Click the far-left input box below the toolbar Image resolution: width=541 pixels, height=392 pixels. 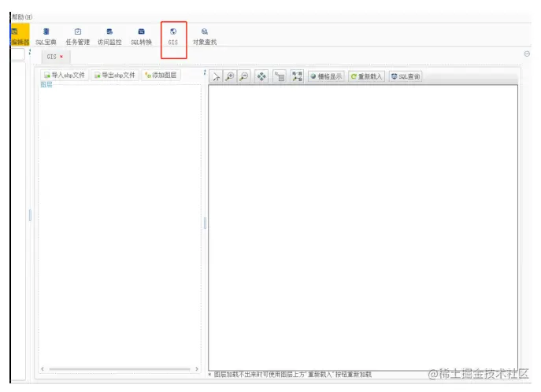click(18, 54)
